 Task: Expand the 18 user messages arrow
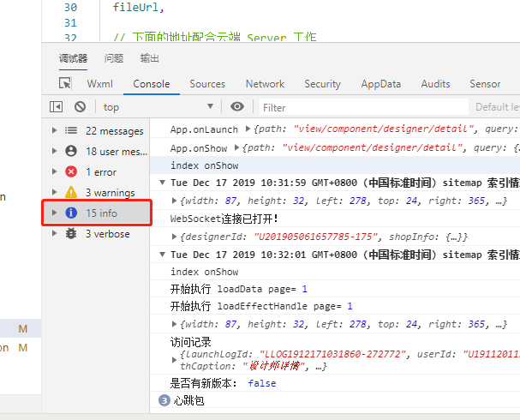click(56, 152)
